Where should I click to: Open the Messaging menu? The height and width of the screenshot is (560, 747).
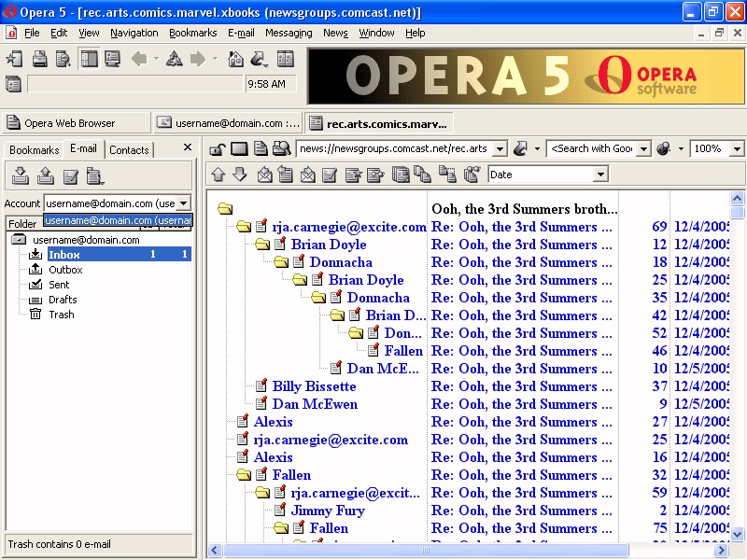coord(289,33)
